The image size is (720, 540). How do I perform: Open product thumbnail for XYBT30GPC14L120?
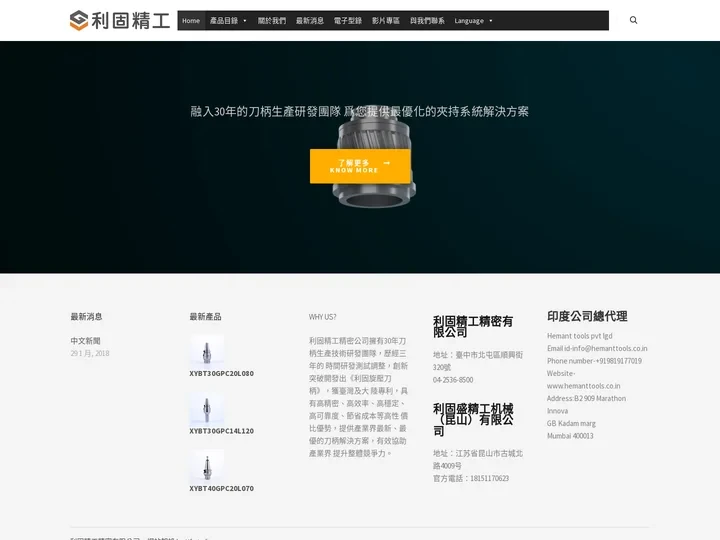point(207,408)
